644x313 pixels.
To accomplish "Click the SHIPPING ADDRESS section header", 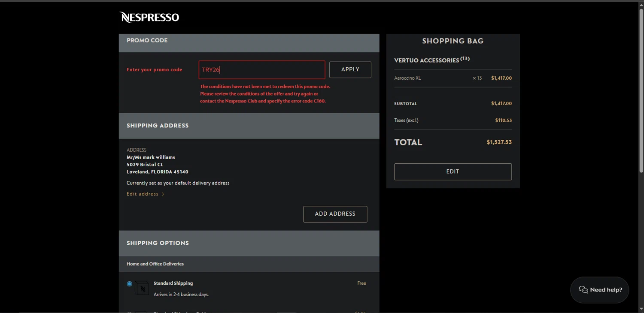I will (158, 126).
